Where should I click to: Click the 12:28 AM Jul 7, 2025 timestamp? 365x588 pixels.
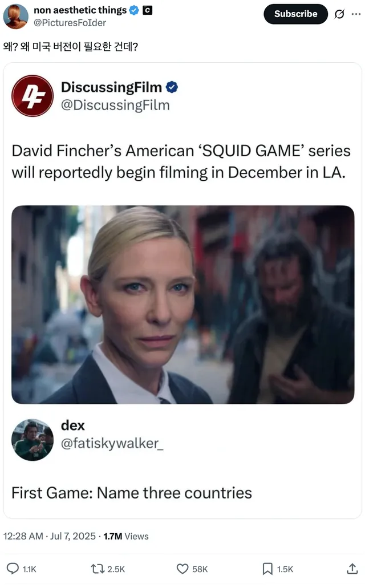(50, 536)
